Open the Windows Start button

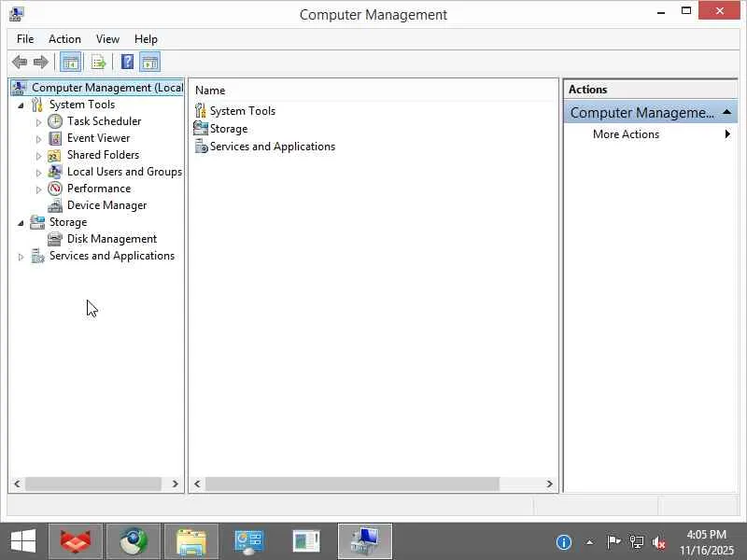tap(22, 541)
